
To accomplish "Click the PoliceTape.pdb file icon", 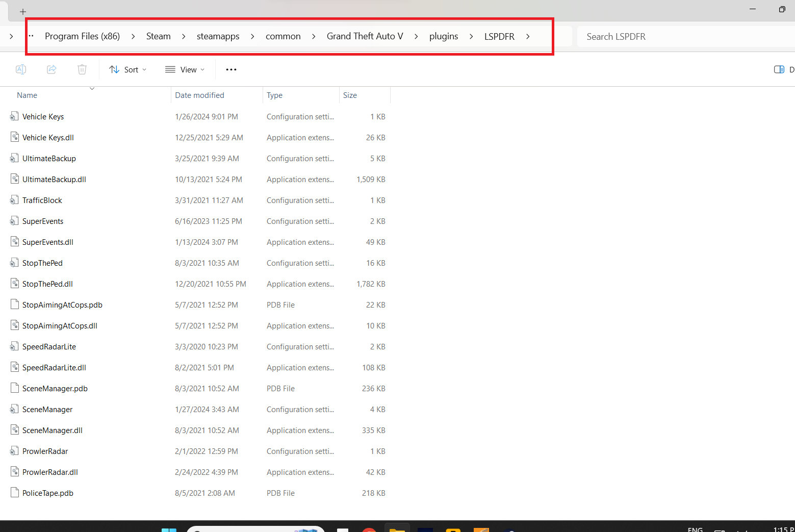I will click(x=15, y=493).
